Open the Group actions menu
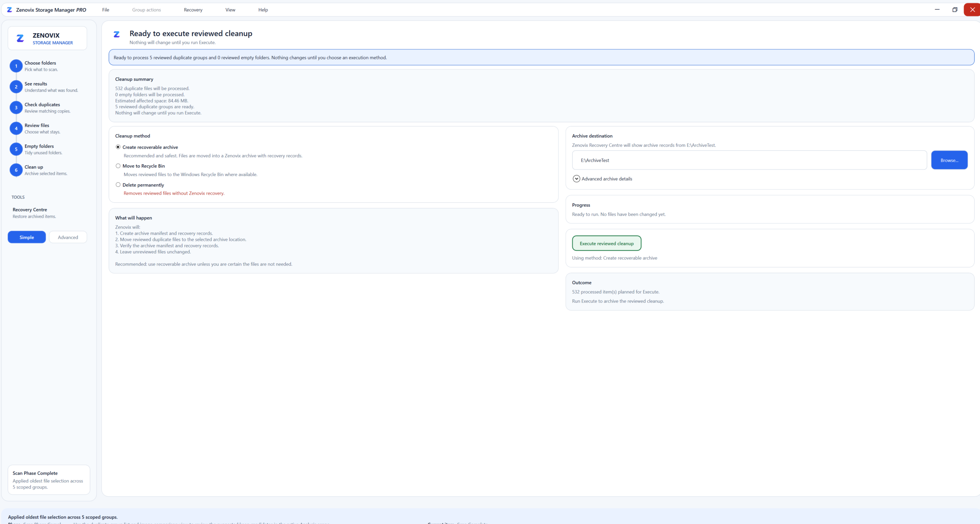Screen dimensions: 980x524 coord(146,10)
